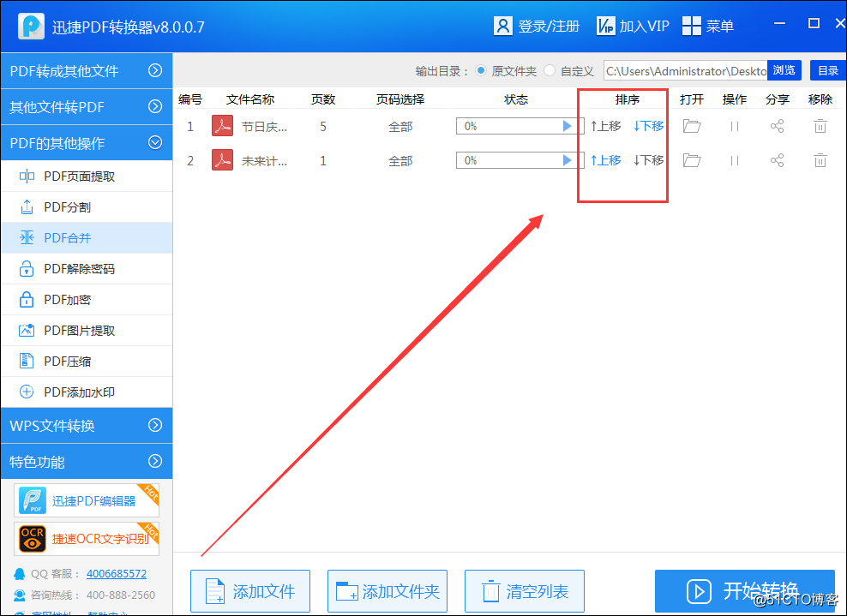Remove 未来计 file with trash icon
The image size is (847, 616).
click(820, 160)
